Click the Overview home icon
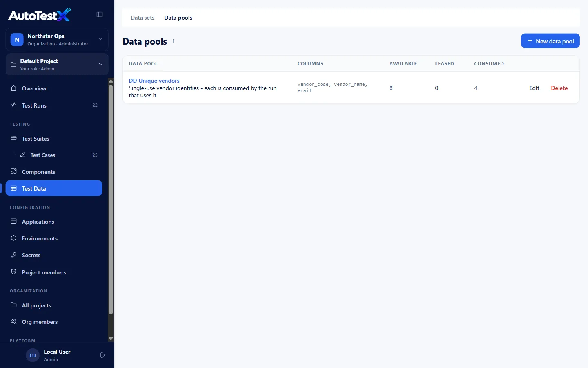Viewport: 588px width, 368px height. [13, 88]
